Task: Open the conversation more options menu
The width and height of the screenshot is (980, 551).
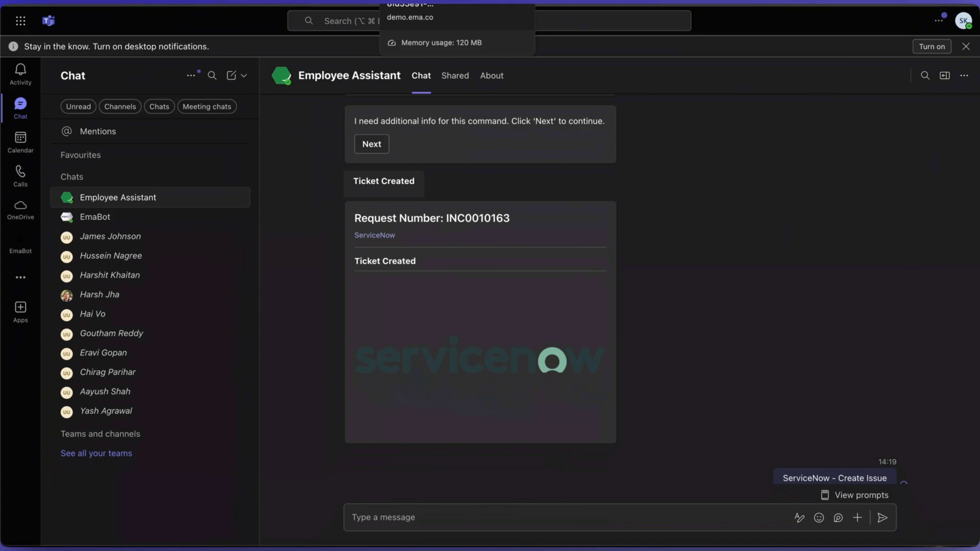Action: pyautogui.click(x=964, y=75)
